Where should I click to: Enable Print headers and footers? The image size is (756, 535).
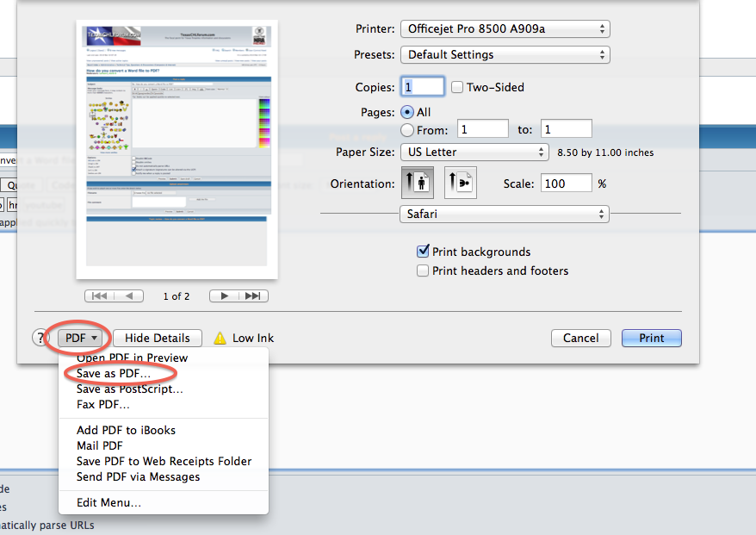423,271
